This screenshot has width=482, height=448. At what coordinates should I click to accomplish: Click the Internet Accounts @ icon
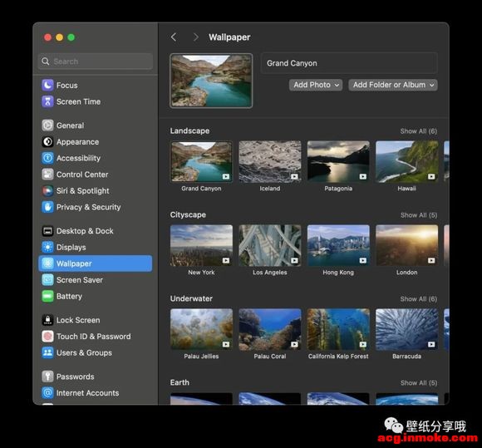point(47,393)
